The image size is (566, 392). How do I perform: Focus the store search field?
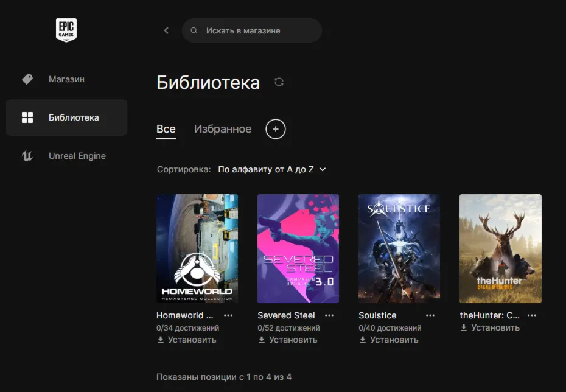(252, 30)
